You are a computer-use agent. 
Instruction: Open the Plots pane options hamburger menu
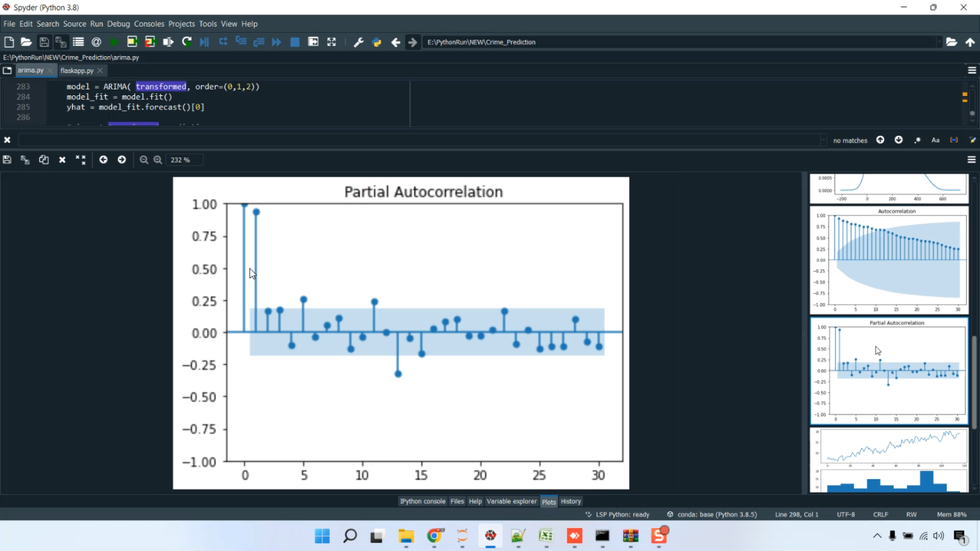click(972, 160)
